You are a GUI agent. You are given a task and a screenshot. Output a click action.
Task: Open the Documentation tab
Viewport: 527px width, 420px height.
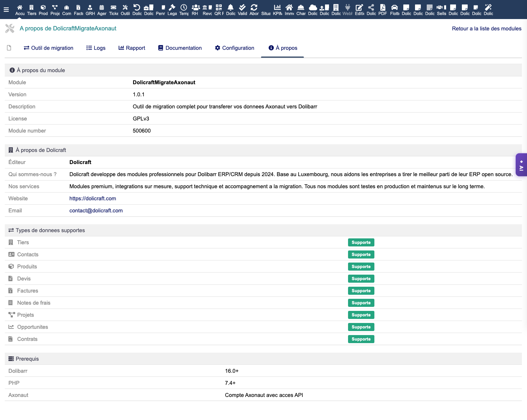(180, 48)
